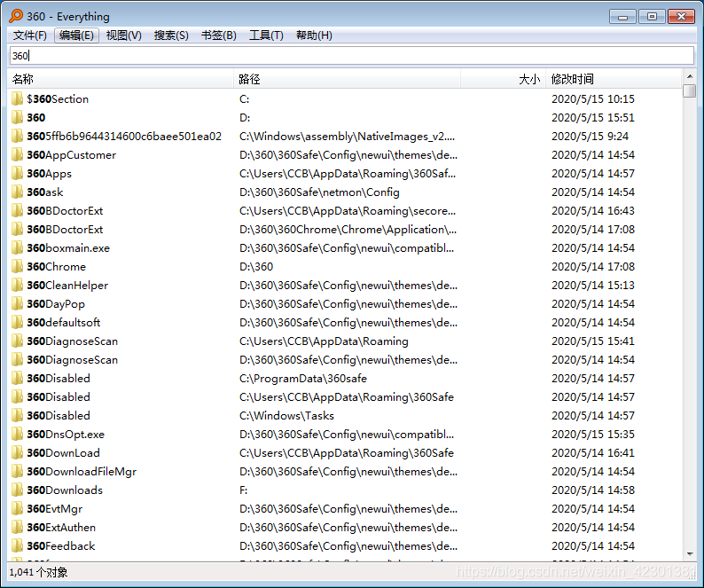Select the $360Section folder name
This screenshot has width=704, height=588.
pyautogui.click(x=58, y=98)
